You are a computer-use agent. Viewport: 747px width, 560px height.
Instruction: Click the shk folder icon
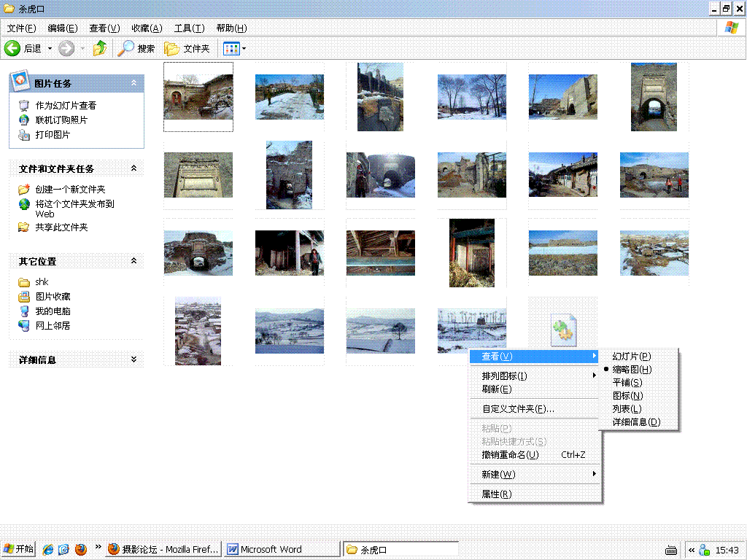[24, 282]
